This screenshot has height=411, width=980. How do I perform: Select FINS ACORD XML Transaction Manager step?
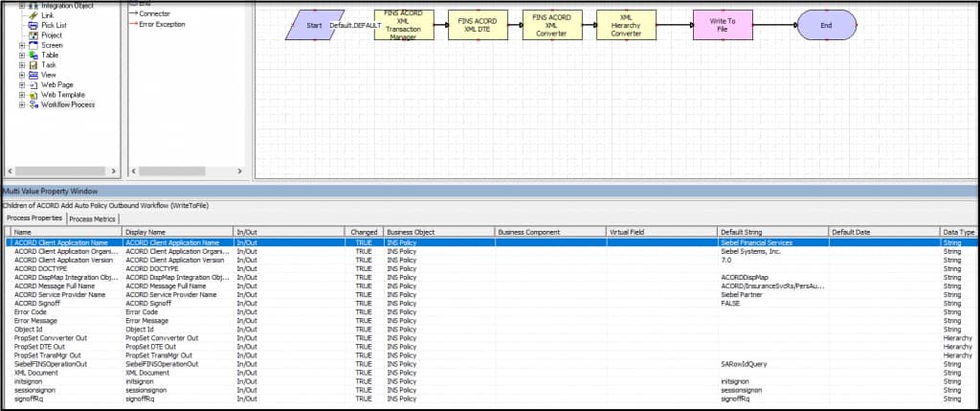[x=404, y=25]
